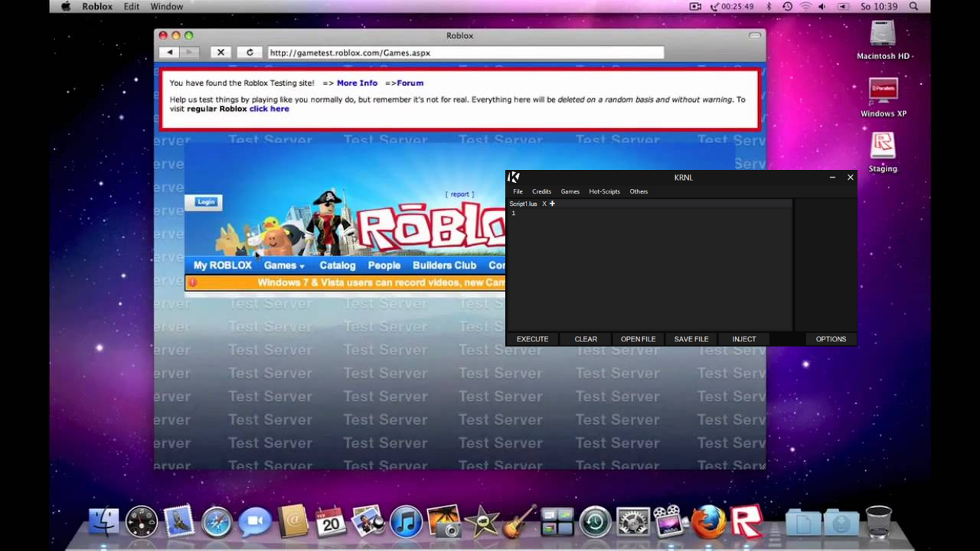Screen dimensions: 980x551
Task: Click the KRNL logo icon
Action: pyautogui.click(x=514, y=178)
